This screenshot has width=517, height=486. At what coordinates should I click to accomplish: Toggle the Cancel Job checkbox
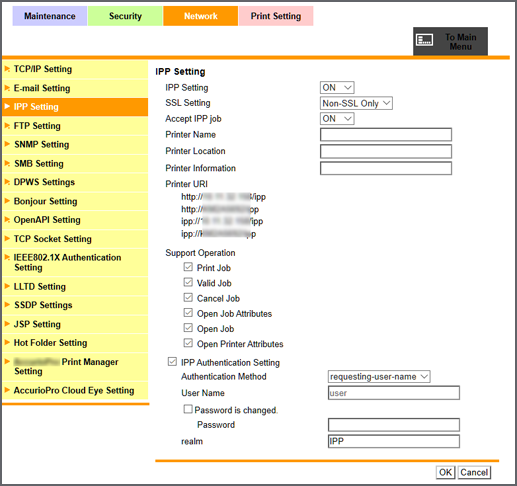188,297
